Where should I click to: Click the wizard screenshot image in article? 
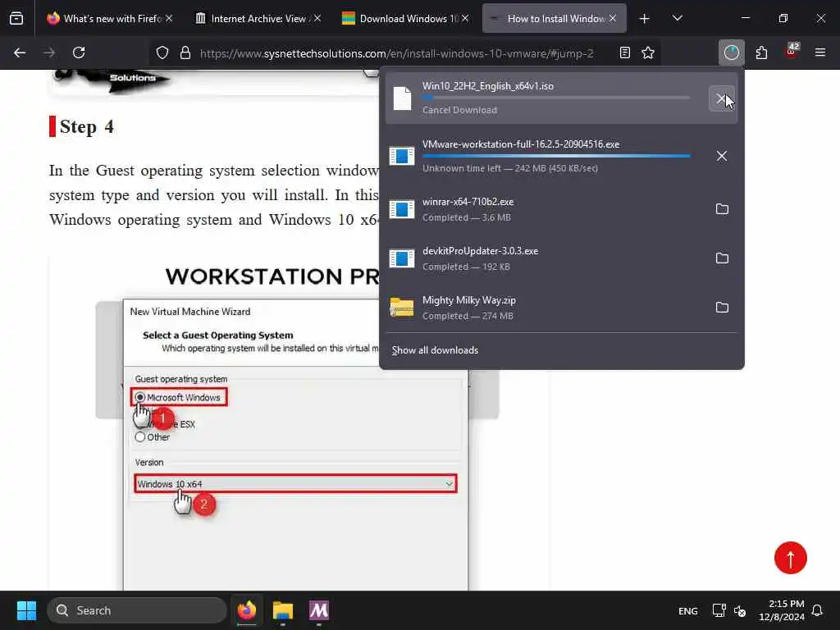click(x=297, y=423)
